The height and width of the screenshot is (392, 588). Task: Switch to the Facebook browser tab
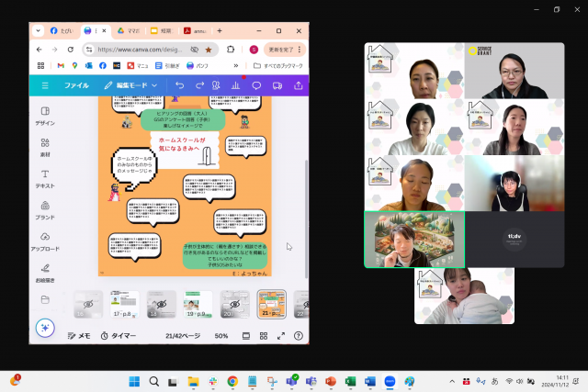pos(62,30)
